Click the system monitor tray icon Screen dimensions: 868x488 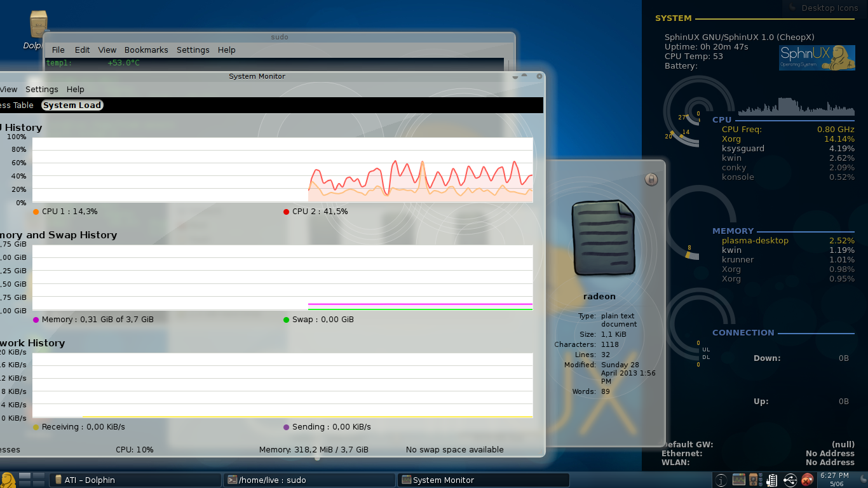pos(738,480)
